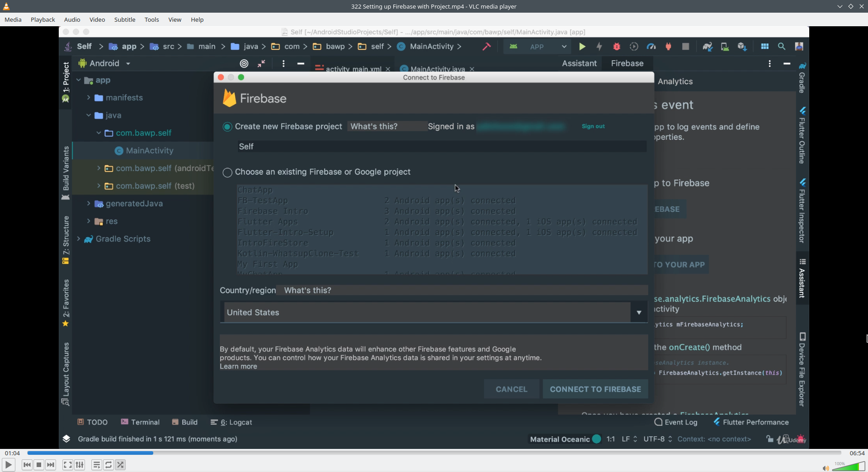Click the video seek bar
The image size is (868, 472).
[434, 453]
